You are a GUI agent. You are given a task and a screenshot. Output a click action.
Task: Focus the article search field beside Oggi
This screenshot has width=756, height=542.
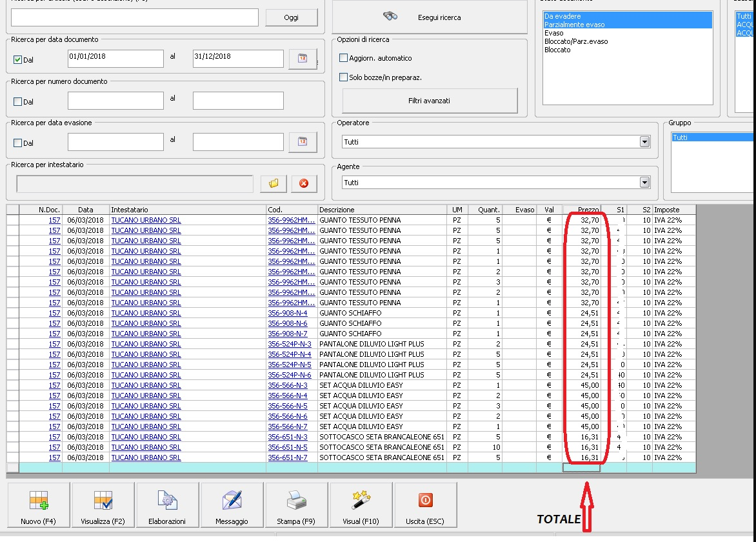click(x=135, y=17)
